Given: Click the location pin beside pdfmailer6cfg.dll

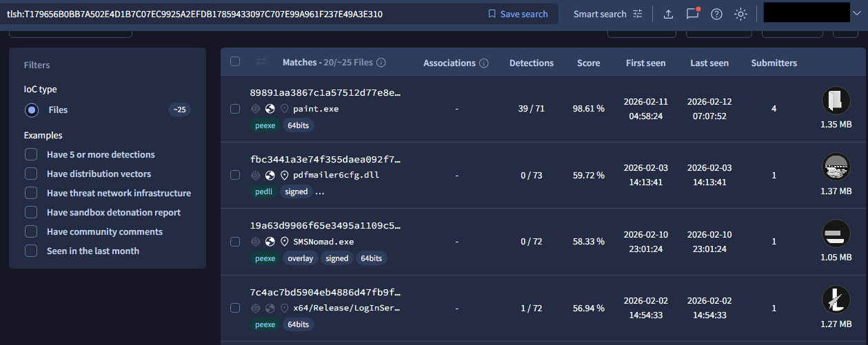Looking at the screenshot, I should [284, 175].
